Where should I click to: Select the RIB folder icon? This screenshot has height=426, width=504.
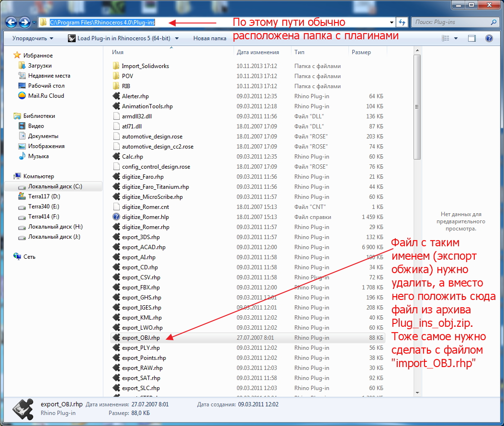(116, 86)
